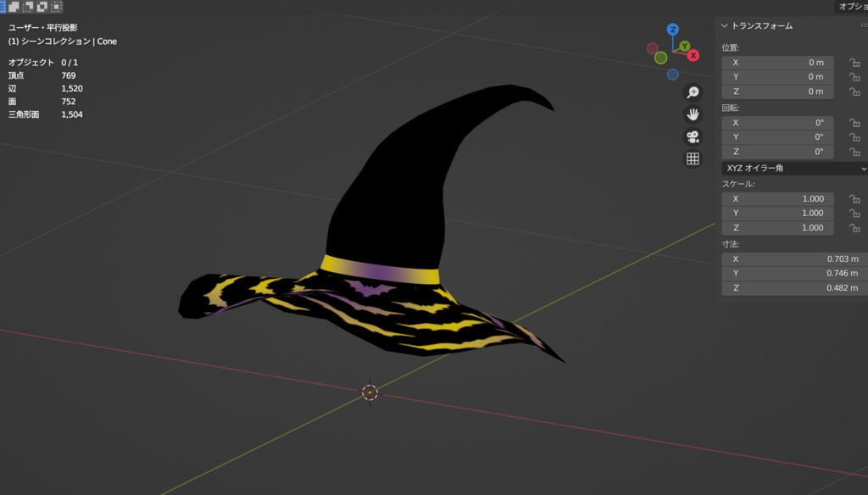The height and width of the screenshot is (495, 868).
Task: Click the 位置: label
Action: pyautogui.click(x=730, y=47)
